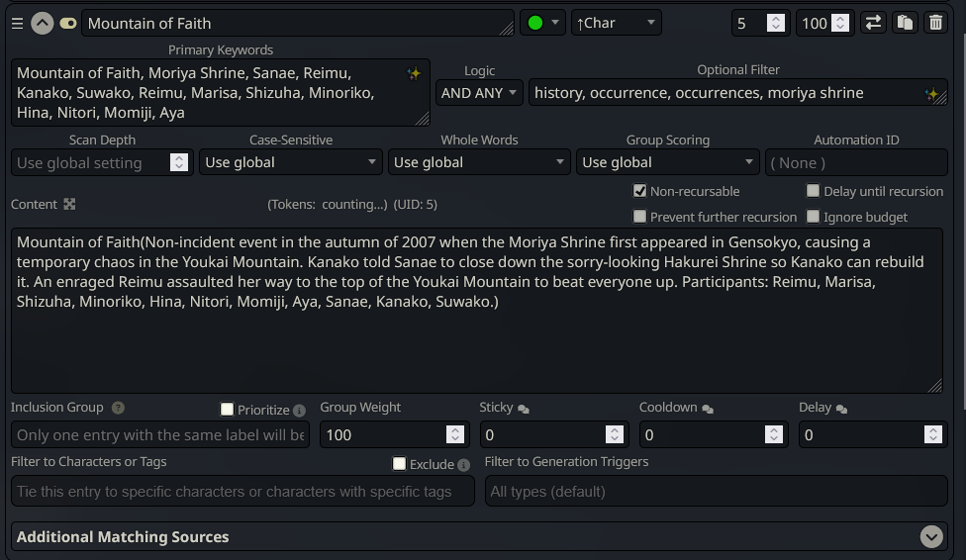Uncheck the Non-recursable checkbox
Image resolution: width=966 pixels, height=560 pixels.
click(640, 191)
